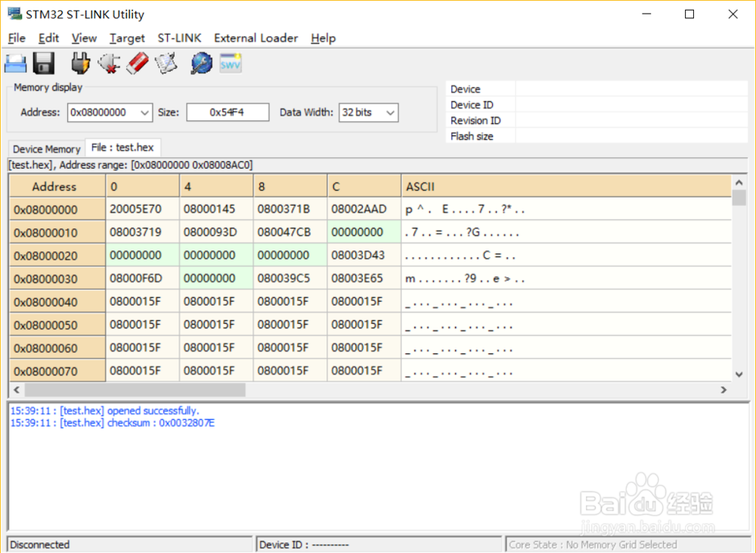756x553 pixels.
Task: Select cell value 08000145
Action: 216,210
